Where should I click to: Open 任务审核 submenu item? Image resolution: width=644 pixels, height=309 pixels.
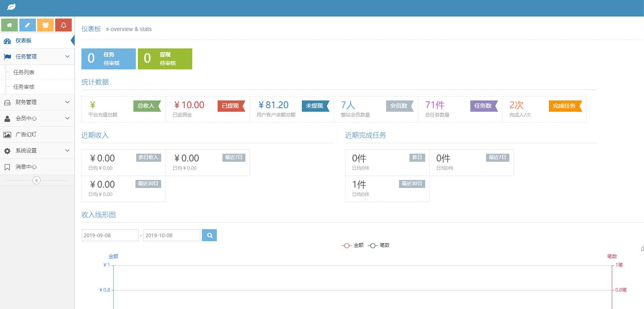click(x=24, y=87)
